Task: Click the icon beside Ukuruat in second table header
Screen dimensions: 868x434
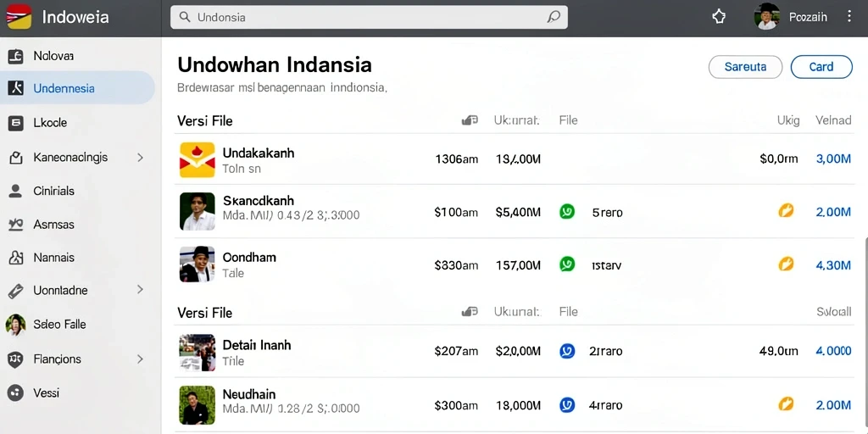Action: click(470, 312)
